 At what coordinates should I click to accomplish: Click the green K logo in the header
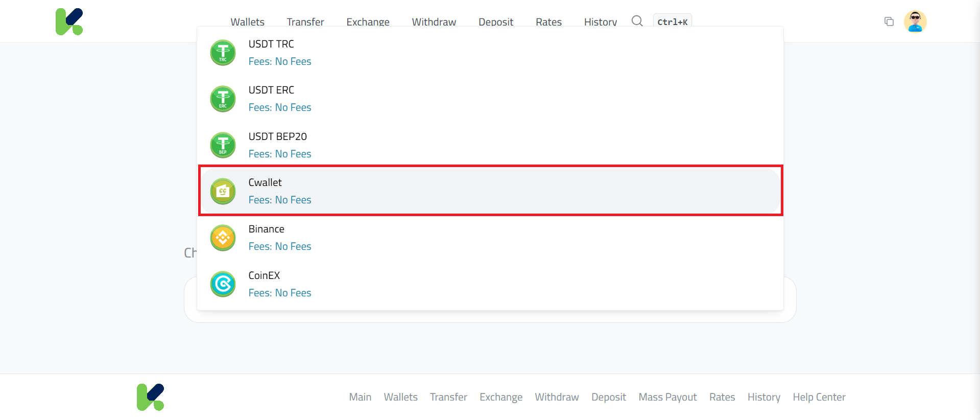pos(69,21)
